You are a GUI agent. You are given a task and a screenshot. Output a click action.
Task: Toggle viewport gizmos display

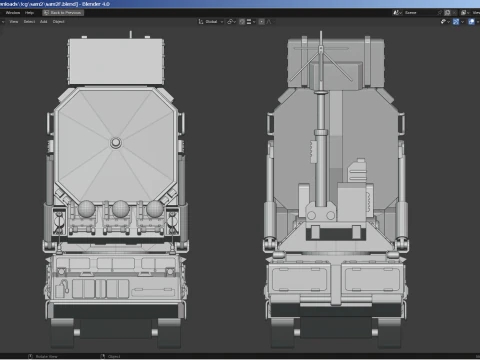tap(456, 22)
